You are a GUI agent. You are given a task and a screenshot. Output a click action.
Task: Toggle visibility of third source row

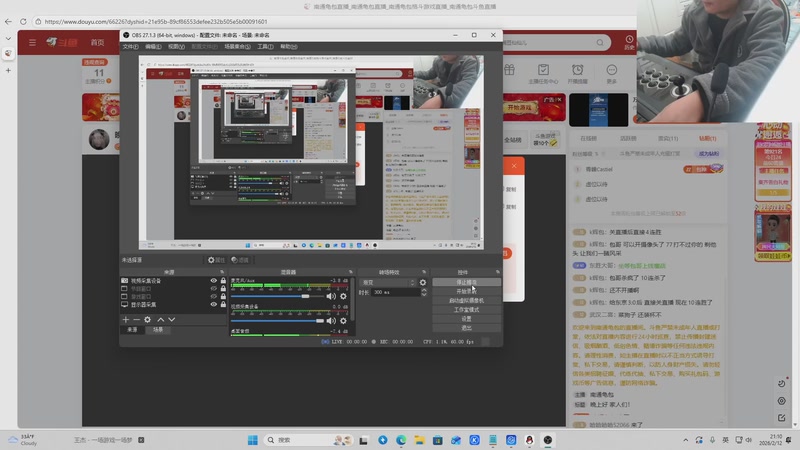point(214,296)
